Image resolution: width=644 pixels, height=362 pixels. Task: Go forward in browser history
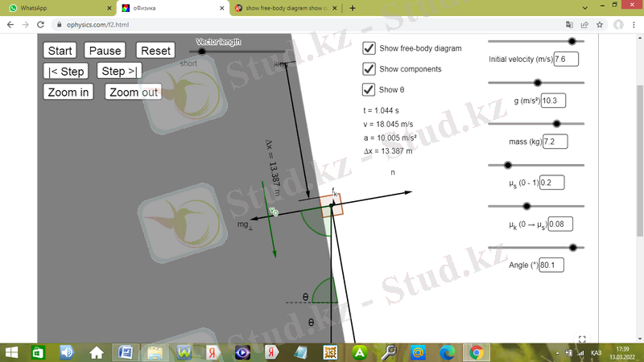(x=26, y=25)
